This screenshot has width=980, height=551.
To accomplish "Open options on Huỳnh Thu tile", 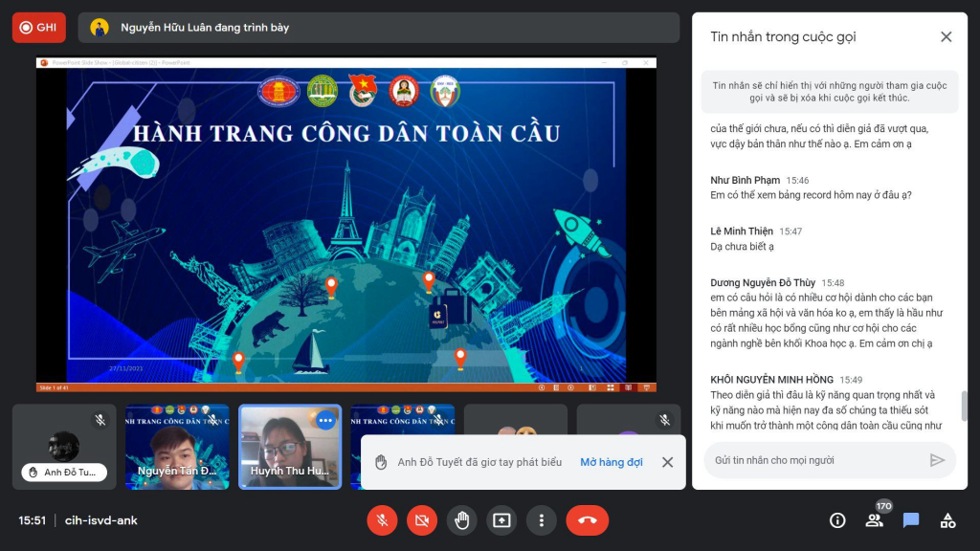I will coord(325,421).
